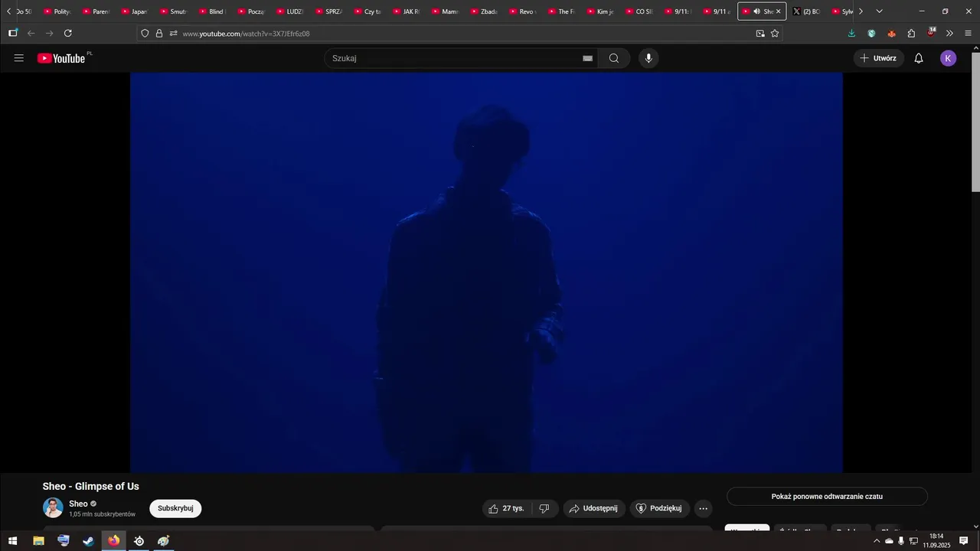Viewport: 980px width, 551px height.
Task: Switch to the Kim je tab
Action: point(600,11)
